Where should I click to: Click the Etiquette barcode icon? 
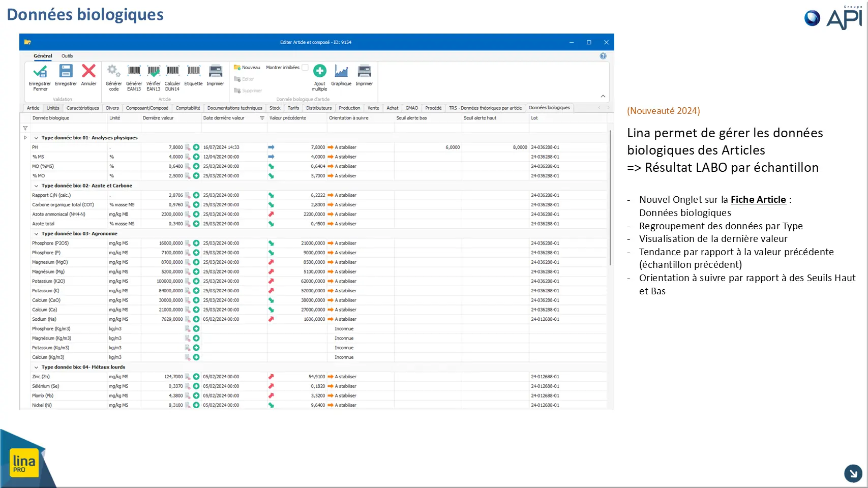point(193,71)
